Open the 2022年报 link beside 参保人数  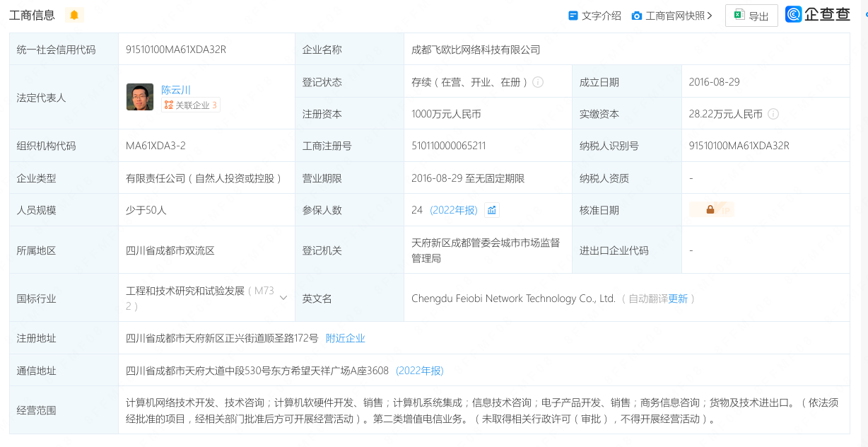click(454, 210)
